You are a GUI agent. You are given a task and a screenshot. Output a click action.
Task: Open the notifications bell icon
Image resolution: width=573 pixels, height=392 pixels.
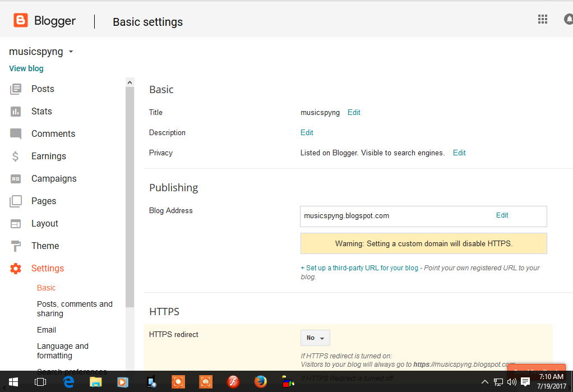point(569,20)
